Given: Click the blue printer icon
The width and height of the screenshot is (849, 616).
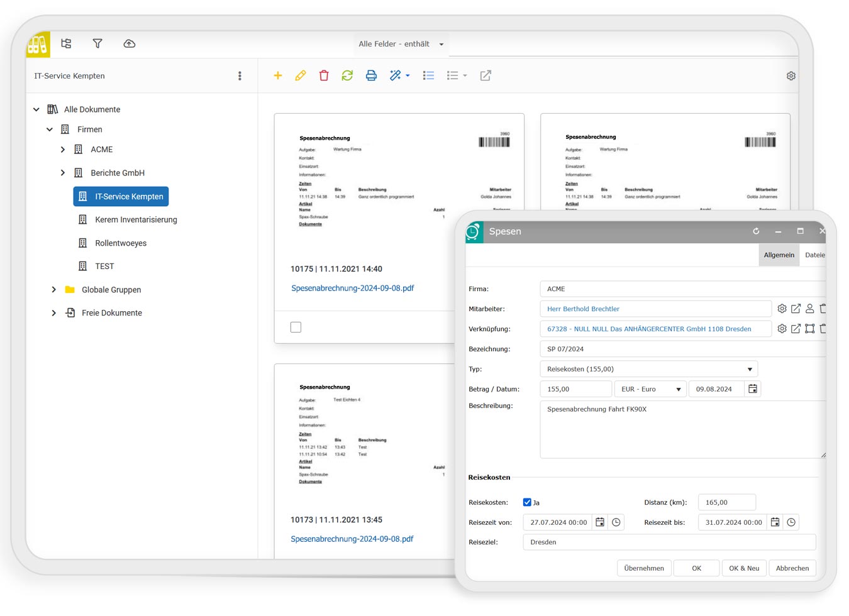Looking at the screenshot, I should [x=371, y=75].
